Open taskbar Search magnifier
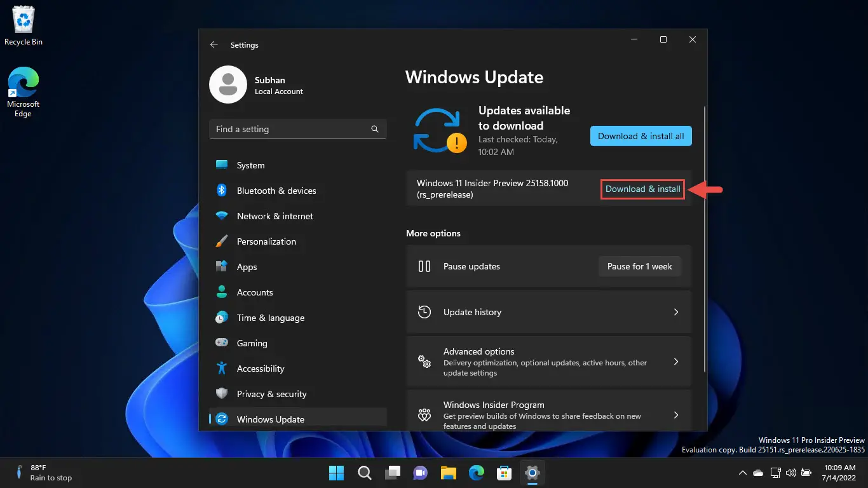Image resolution: width=868 pixels, height=488 pixels. (365, 473)
